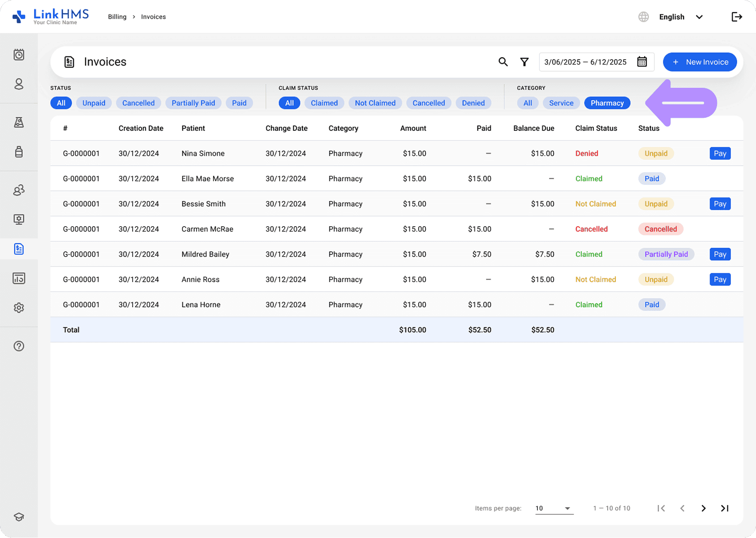Filter claim status by Cancelled
Viewport: 756px width, 538px height.
(x=429, y=103)
